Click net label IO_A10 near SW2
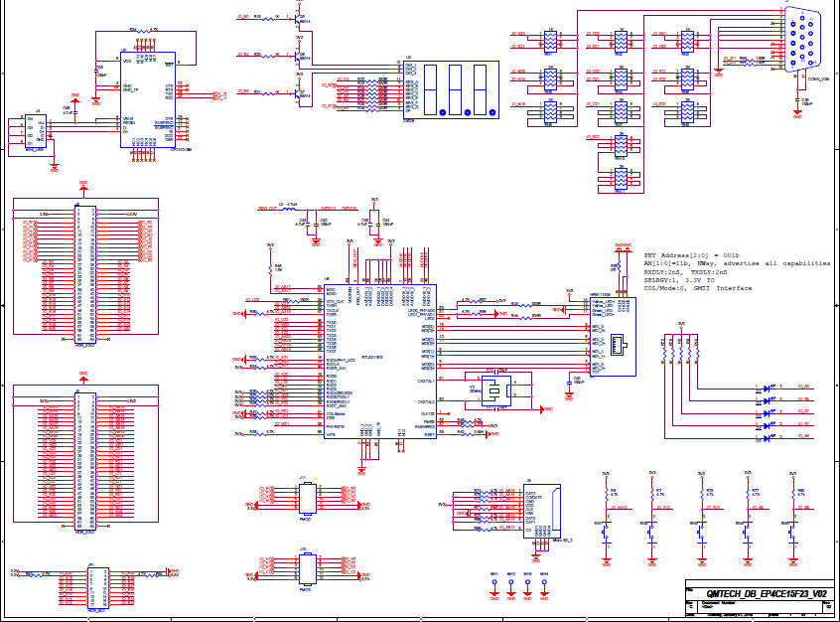Screen dimensions: 840x622 coord(663,508)
